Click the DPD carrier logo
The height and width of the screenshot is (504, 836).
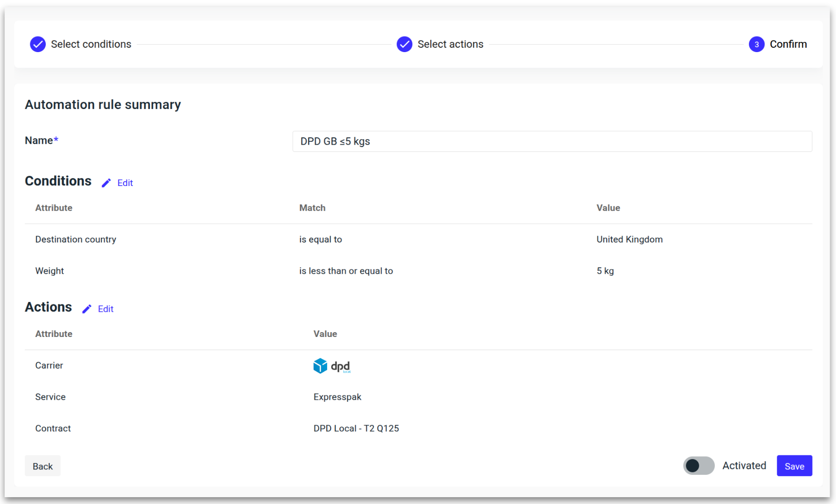(332, 366)
